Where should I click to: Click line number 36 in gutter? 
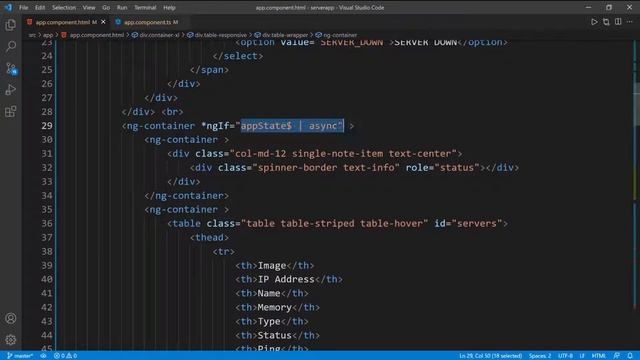coord(47,223)
